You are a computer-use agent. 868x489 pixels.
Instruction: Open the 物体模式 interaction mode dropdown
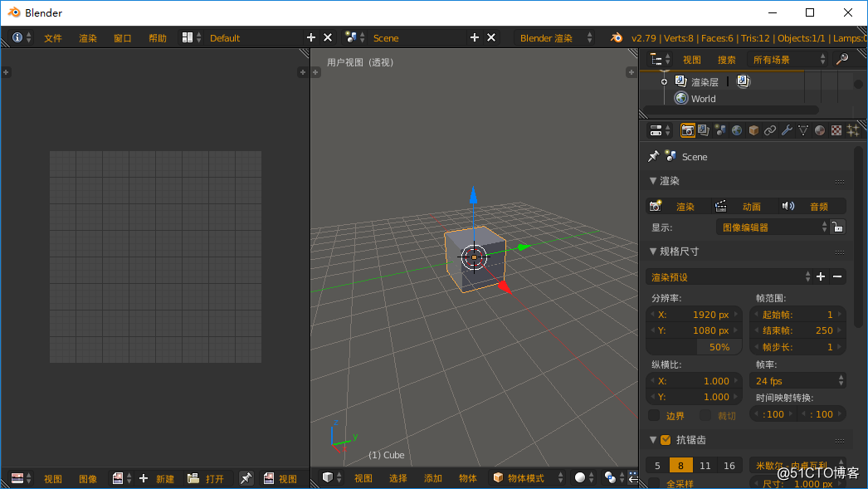tap(528, 477)
